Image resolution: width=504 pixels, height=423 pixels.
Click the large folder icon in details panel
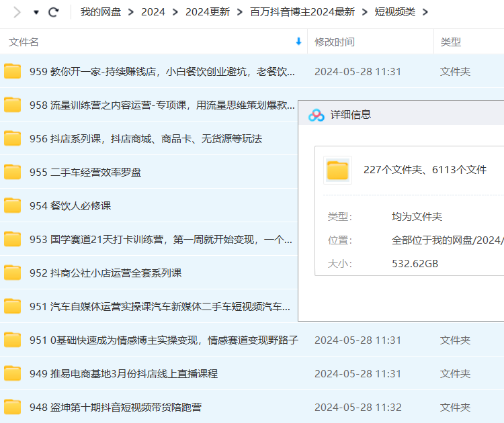[x=337, y=171]
